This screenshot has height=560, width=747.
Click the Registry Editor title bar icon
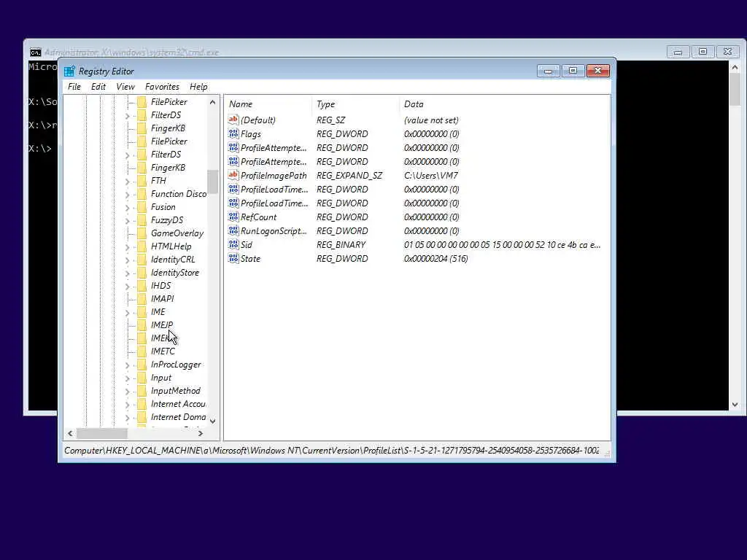coord(69,71)
